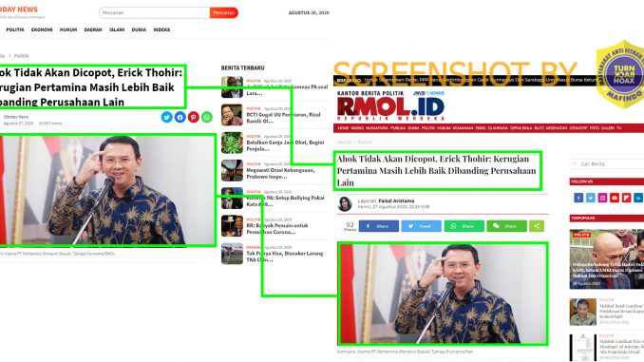Click airplane thumbnail of Tak Punya Visa item
The height and width of the screenshot is (362, 644).
pos(232,254)
